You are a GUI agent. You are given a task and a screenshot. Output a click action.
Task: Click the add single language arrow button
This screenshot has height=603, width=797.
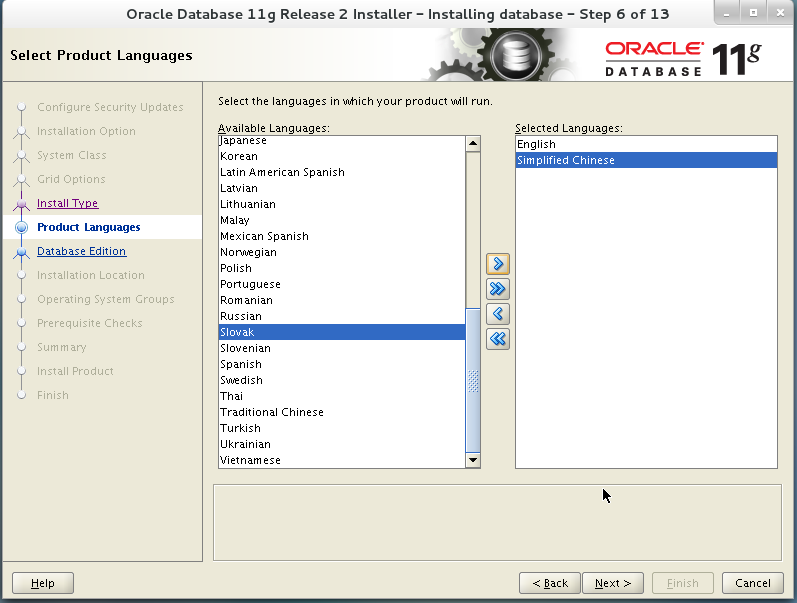pyautogui.click(x=498, y=264)
